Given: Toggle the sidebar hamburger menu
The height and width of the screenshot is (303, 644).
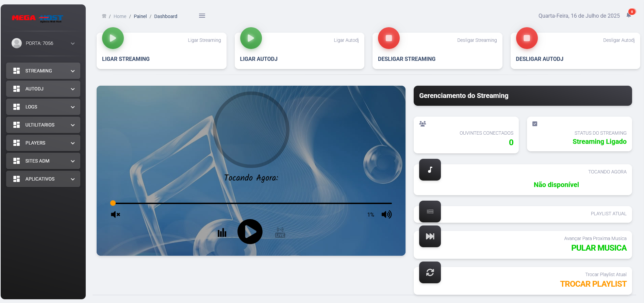Looking at the screenshot, I should pyautogui.click(x=202, y=16).
